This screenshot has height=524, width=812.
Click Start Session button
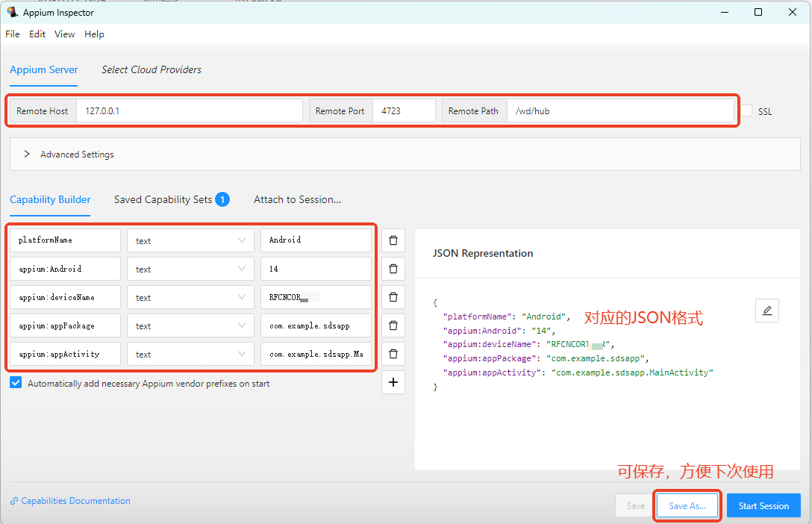coord(763,506)
